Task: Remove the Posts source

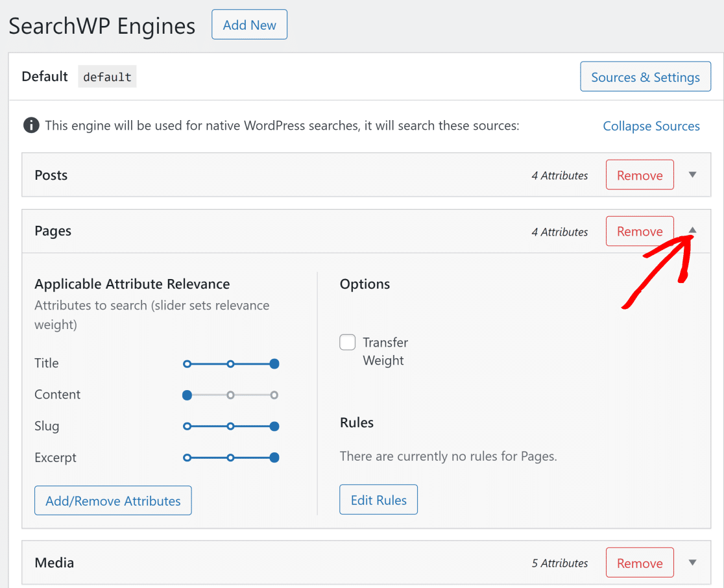Action: coord(639,175)
